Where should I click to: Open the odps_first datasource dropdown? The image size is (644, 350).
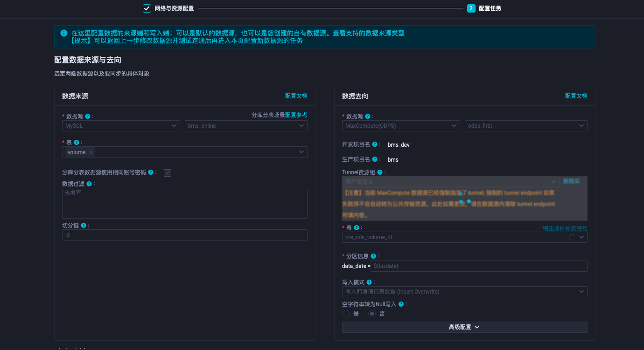(526, 126)
